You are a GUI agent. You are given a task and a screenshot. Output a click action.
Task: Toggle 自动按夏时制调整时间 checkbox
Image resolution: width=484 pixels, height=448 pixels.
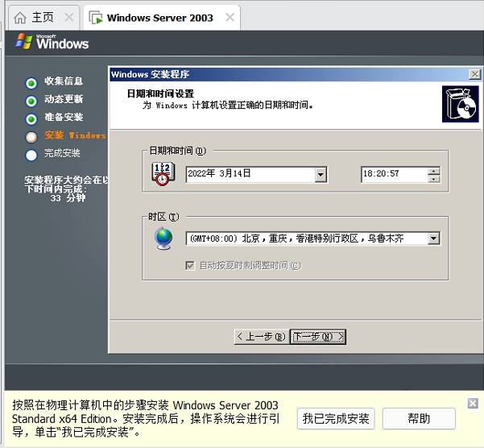[x=190, y=266]
